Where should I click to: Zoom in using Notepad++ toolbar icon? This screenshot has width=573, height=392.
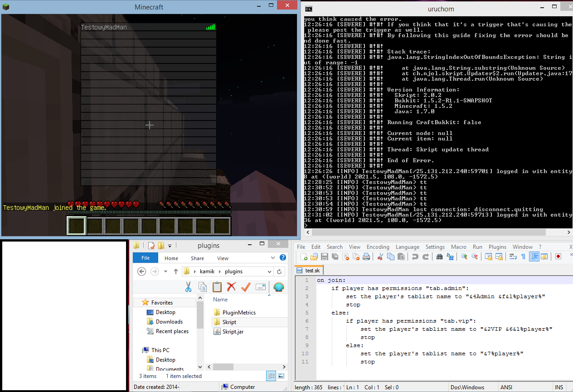(464, 256)
